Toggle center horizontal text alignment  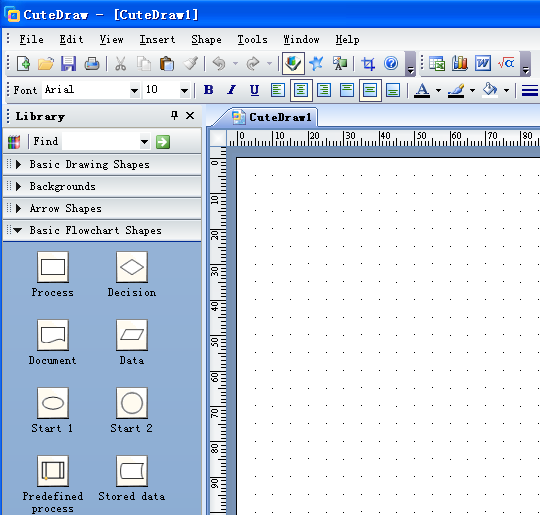(x=301, y=90)
